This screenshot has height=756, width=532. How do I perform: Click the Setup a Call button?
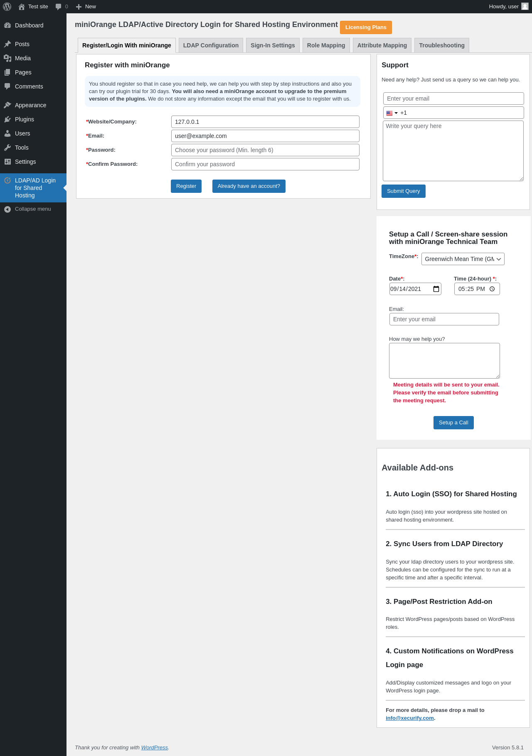pyautogui.click(x=453, y=423)
